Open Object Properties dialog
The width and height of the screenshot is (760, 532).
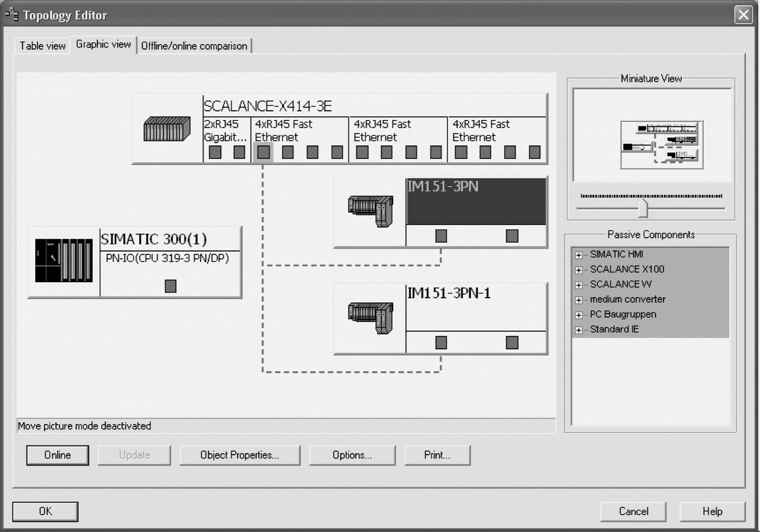[240, 455]
